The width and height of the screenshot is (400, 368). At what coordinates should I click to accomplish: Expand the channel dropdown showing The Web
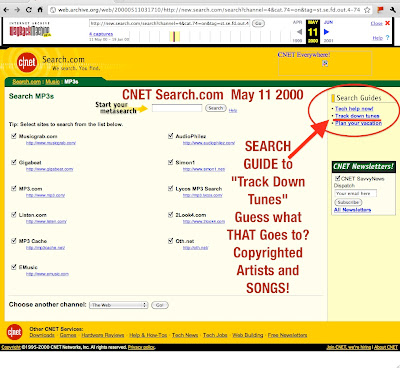click(x=118, y=305)
